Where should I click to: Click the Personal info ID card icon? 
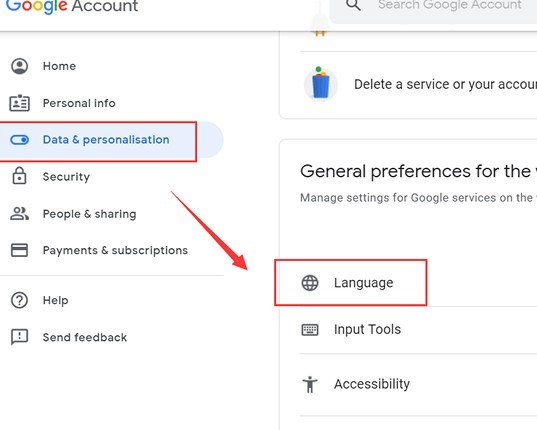20,103
